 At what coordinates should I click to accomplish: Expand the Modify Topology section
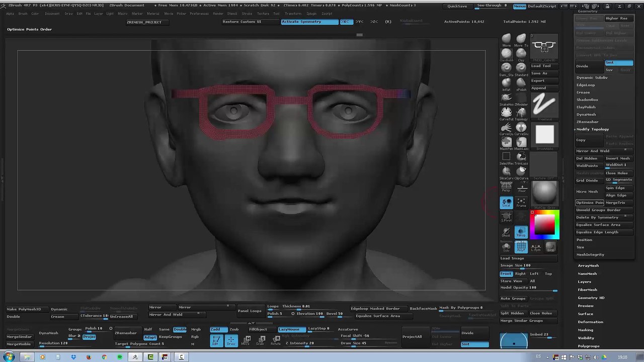pyautogui.click(x=593, y=129)
